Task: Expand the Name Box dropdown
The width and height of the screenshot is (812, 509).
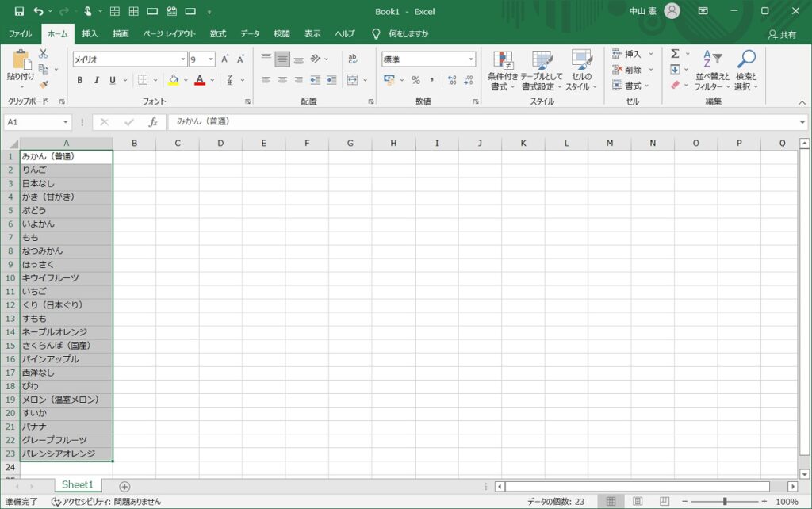Action: coord(66,122)
